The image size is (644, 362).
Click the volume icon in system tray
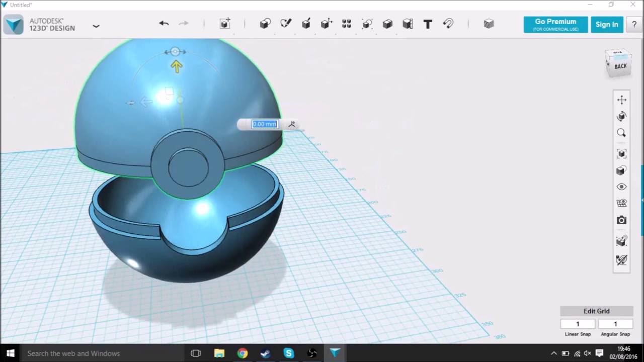click(x=587, y=353)
